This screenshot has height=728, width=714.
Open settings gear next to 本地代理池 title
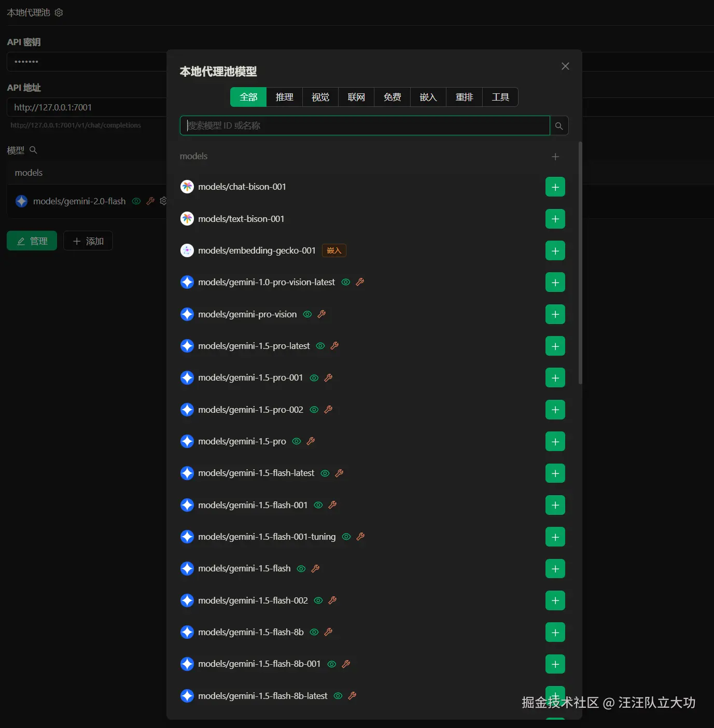59,12
